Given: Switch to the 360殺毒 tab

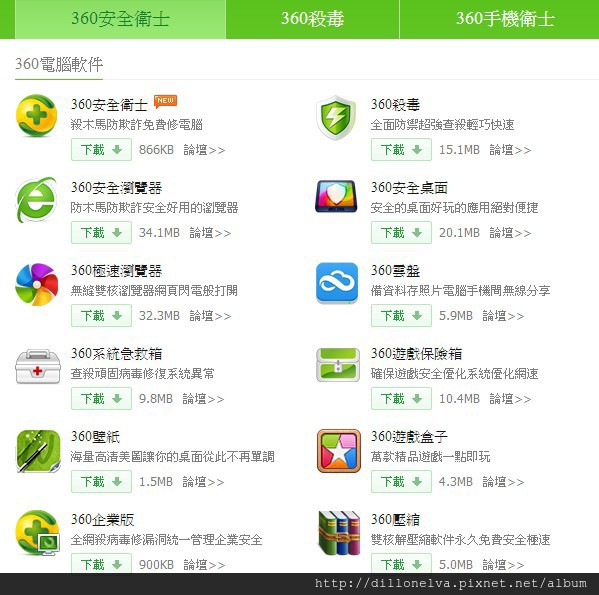Looking at the screenshot, I should [312, 19].
